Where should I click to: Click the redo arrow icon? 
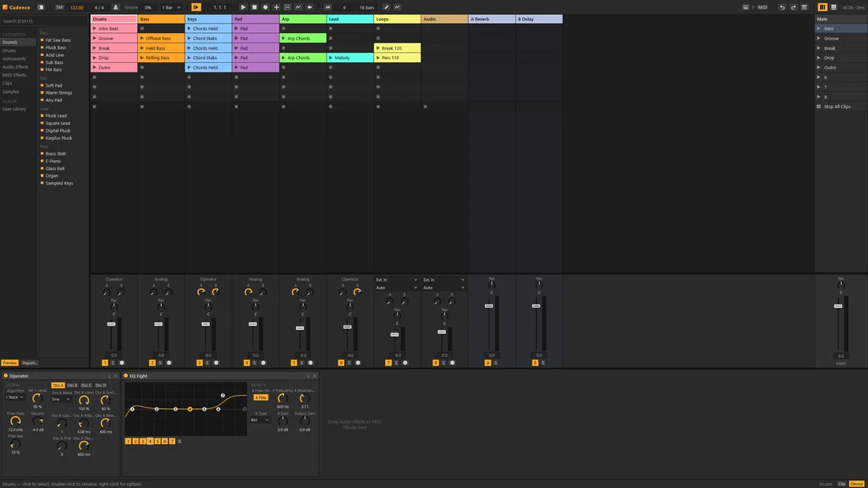(793, 7)
